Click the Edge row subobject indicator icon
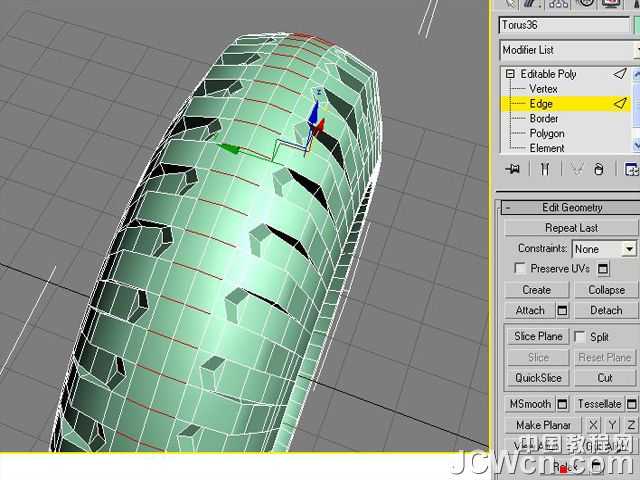The height and width of the screenshot is (480, 640). [x=620, y=103]
